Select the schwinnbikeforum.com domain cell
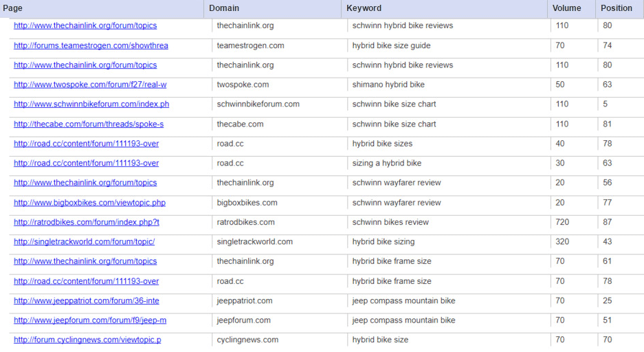Image resolution: width=644 pixels, height=352 pixels. (x=258, y=104)
